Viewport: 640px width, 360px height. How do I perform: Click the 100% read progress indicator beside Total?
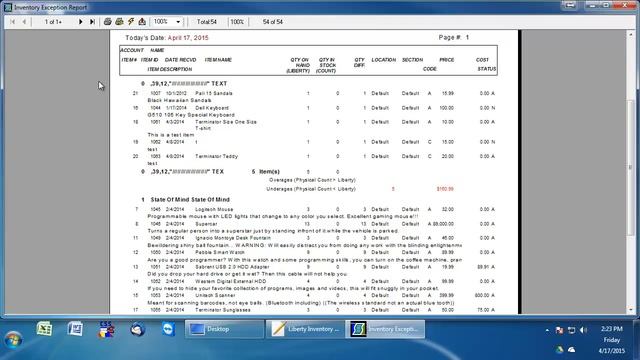[x=237, y=22]
